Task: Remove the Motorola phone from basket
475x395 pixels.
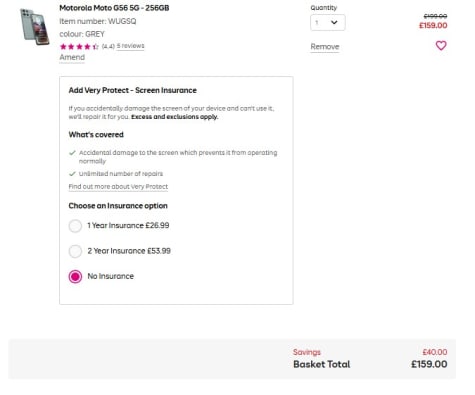Action: coord(325,47)
